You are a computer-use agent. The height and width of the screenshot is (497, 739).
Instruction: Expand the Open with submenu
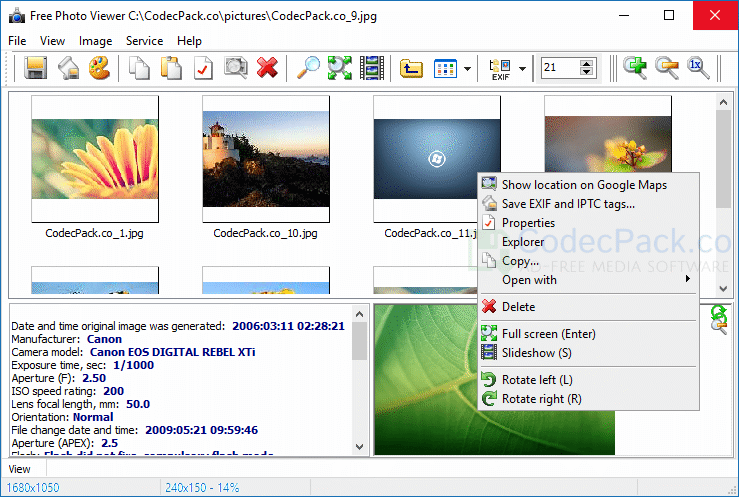point(588,279)
